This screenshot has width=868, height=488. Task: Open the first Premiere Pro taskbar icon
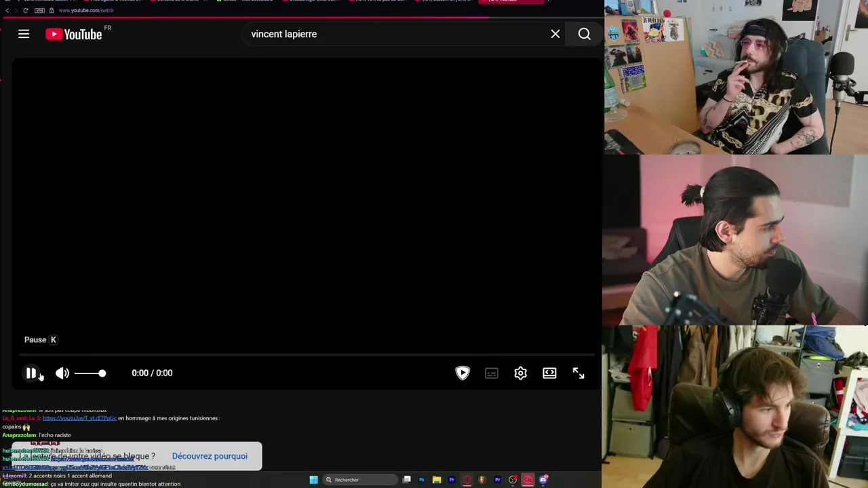point(452,480)
